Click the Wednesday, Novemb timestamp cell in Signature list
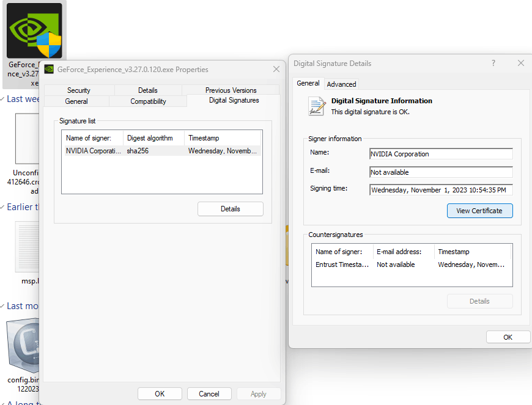The image size is (532, 405). click(222, 151)
